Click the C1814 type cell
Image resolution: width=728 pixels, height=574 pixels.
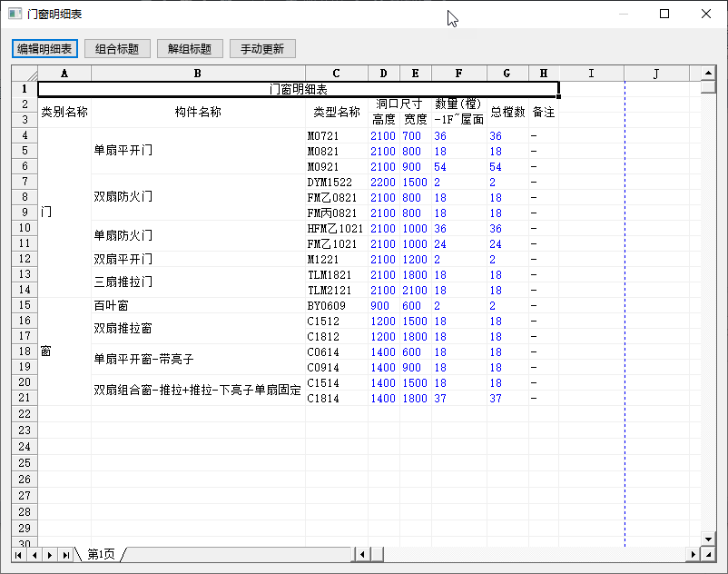point(337,398)
